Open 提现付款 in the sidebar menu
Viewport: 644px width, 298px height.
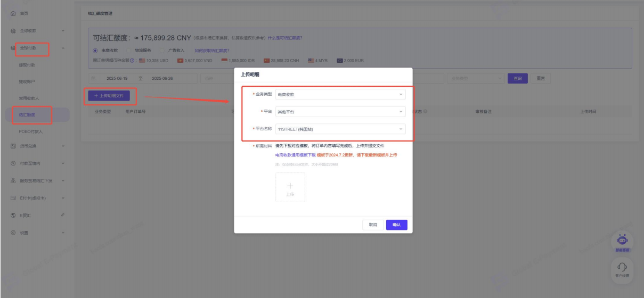pyautogui.click(x=27, y=65)
